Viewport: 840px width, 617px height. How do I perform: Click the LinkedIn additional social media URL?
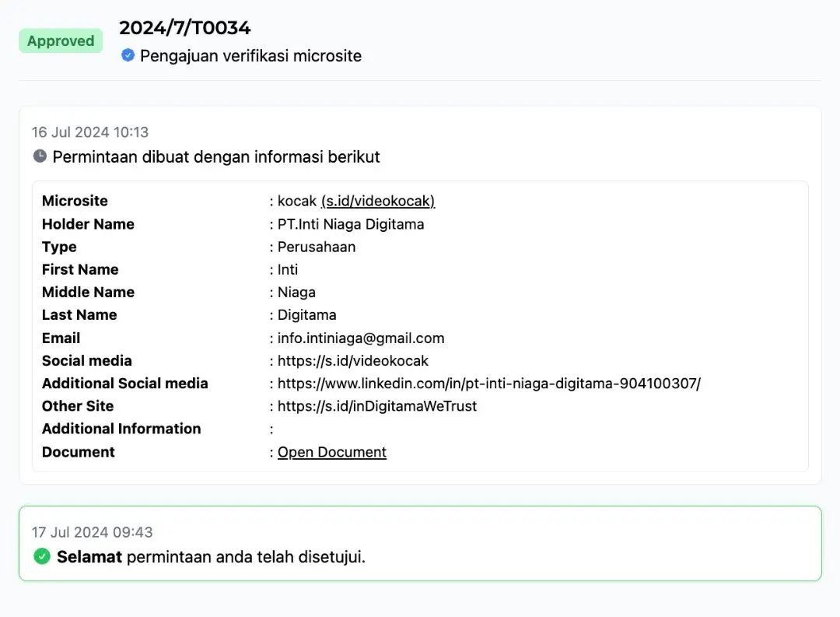pyautogui.click(x=489, y=384)
